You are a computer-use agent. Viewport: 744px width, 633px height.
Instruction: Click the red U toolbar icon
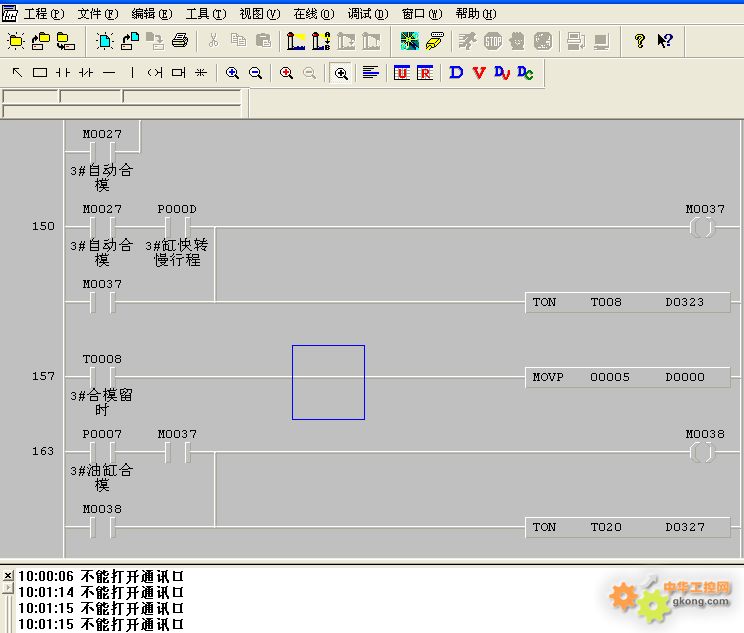click(x=402, y=73)
